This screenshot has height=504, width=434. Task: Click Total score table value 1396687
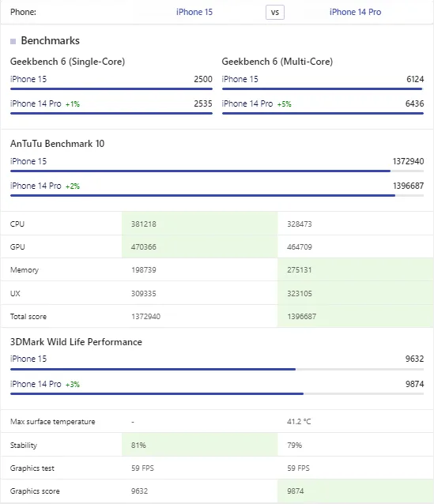pos(301,316)
